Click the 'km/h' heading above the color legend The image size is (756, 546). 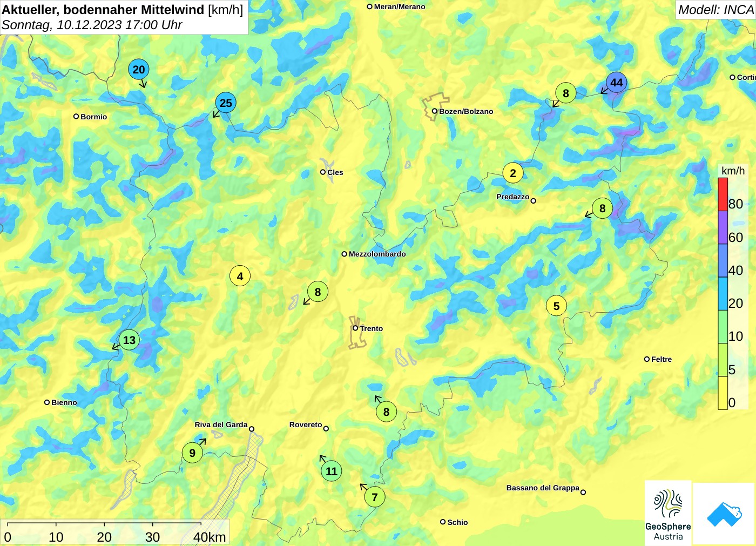733,171
